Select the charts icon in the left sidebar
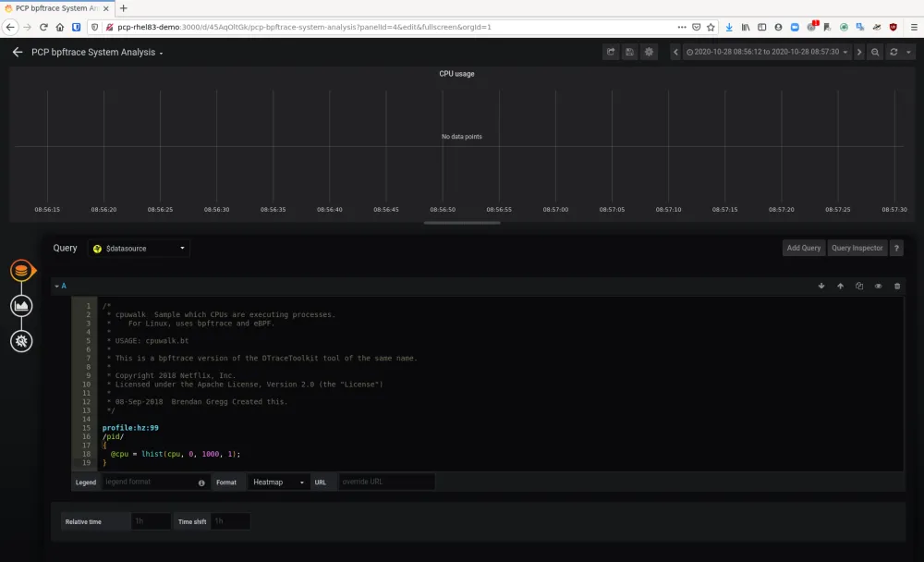Viewport: 924px width, 562px height. click(x=21, y=305)
